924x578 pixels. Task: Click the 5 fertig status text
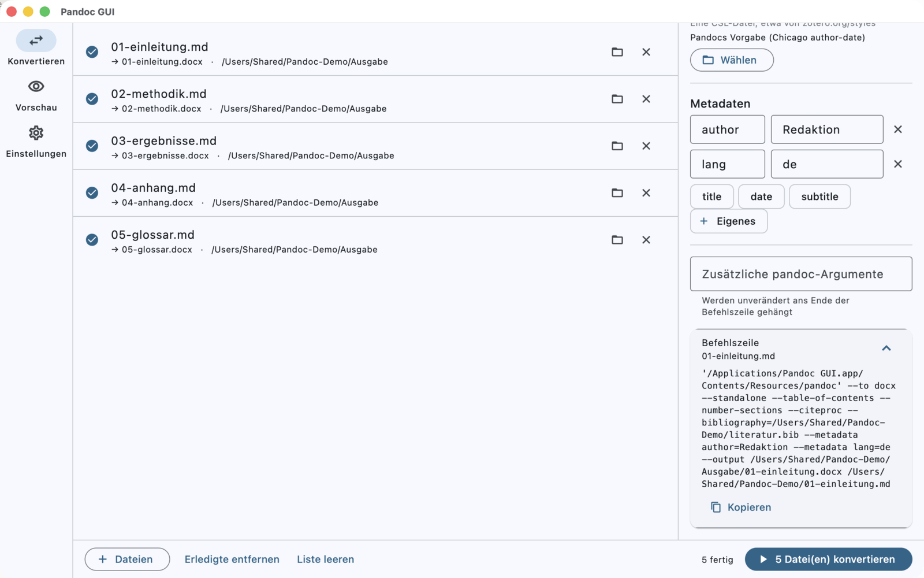[717, 560]
